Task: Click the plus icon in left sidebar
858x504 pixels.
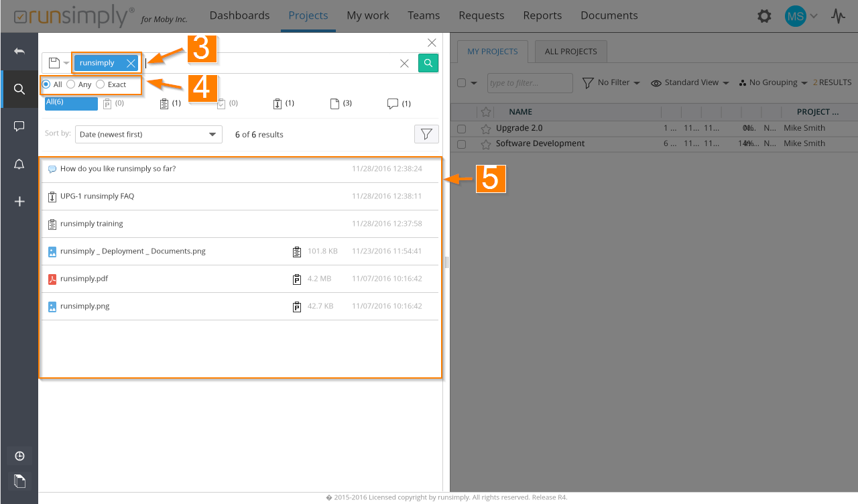Action: point(19,202)
